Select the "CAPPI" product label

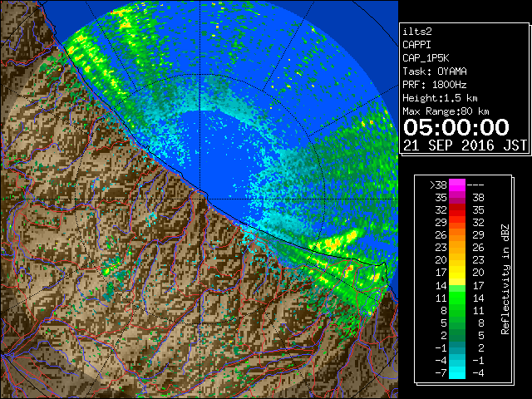[x=416, y=45]
